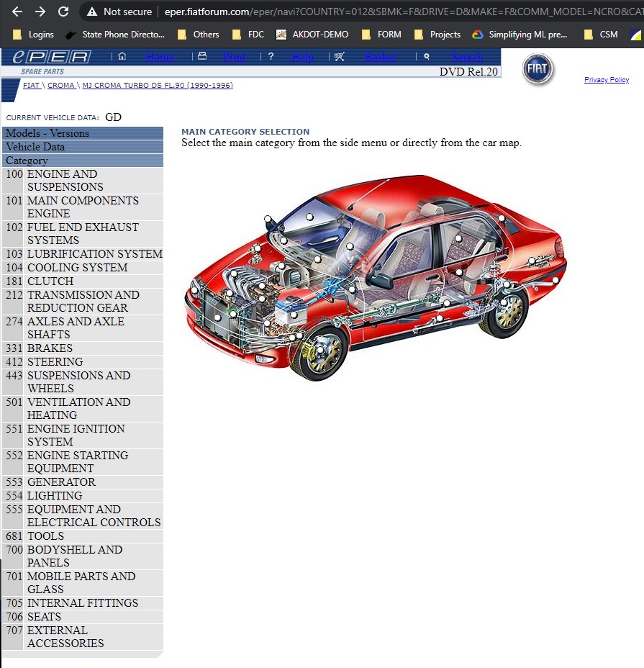Screen dimensions: 644x668
Task: Click the Not secure warning icon
Action: (91, 12)
